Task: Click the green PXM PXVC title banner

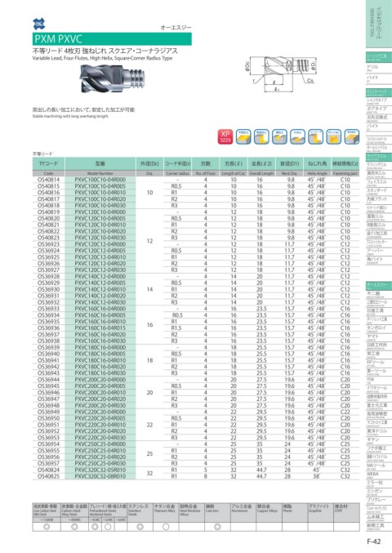Action: pyautogui.click(x=112, y=38)
